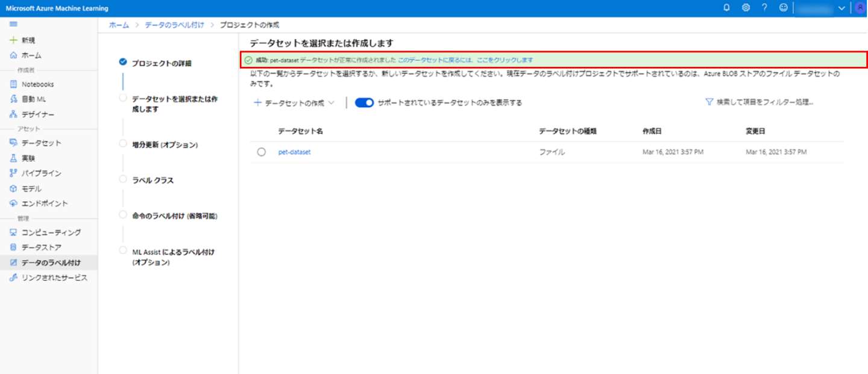
Task: Collapse the hamburger navigation menu
Action: [x=13, y=24]
